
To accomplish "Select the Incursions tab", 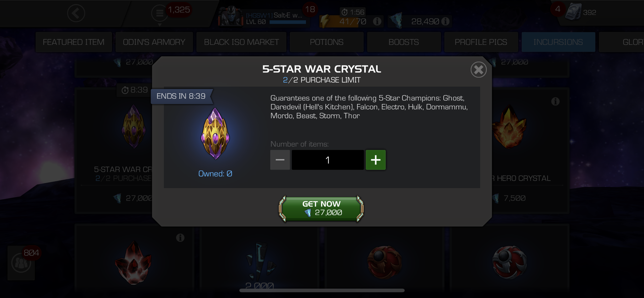I will point(558,42).
